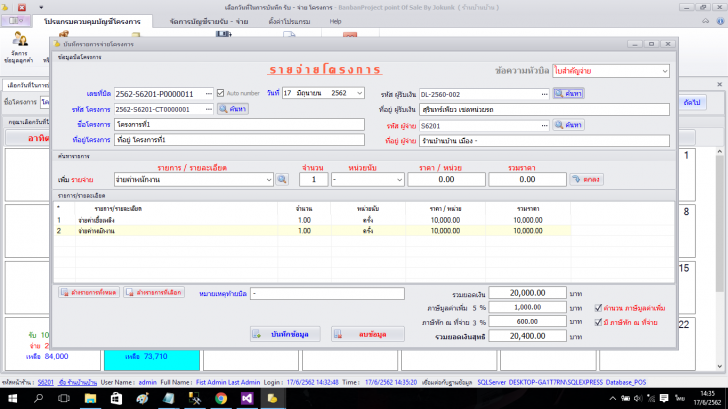Click the bill remark note field

click(x=327, y=293)
